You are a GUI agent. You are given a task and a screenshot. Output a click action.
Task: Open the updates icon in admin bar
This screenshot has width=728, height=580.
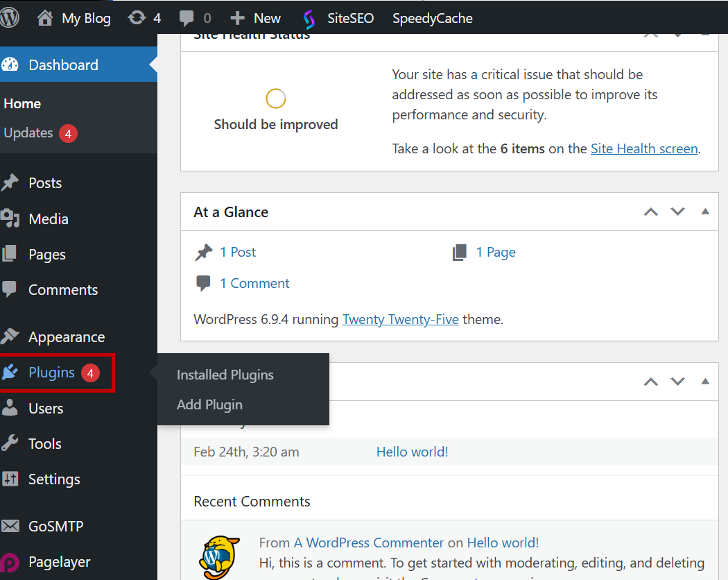pyautogui.click(x=137, y=18)
